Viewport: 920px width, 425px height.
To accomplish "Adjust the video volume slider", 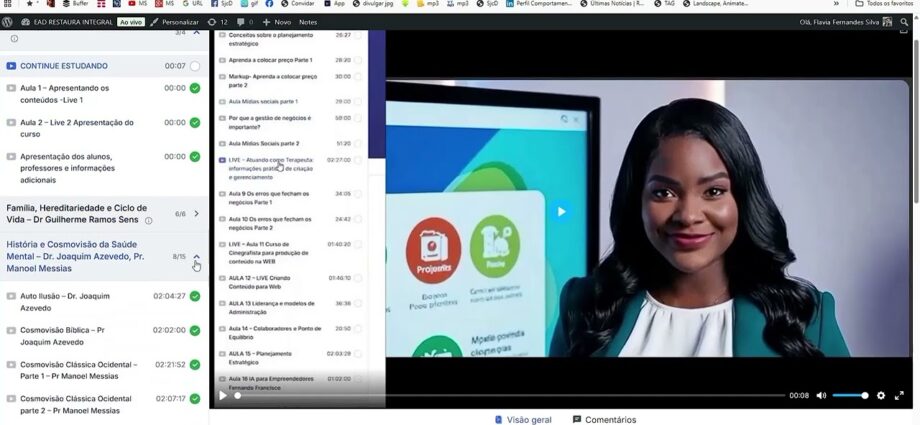I will (x=850, y=395).
